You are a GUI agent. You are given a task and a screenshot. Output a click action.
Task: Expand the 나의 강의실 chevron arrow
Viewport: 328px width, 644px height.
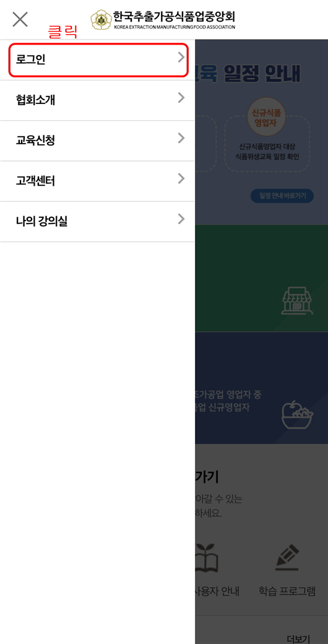click(181, 219)
